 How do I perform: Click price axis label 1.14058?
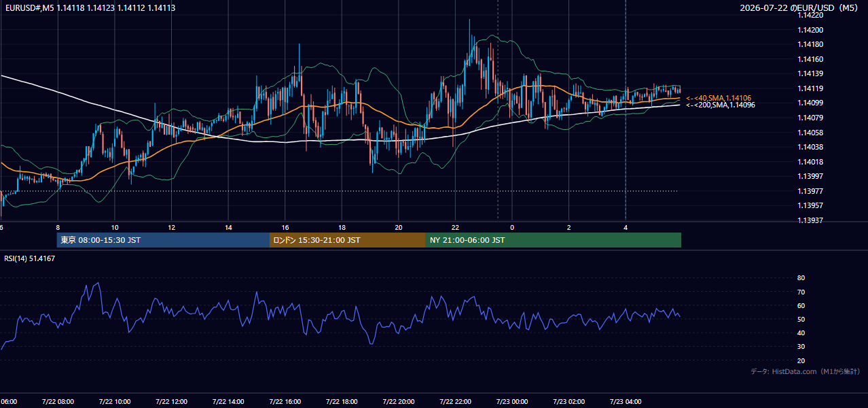(810, 133)
